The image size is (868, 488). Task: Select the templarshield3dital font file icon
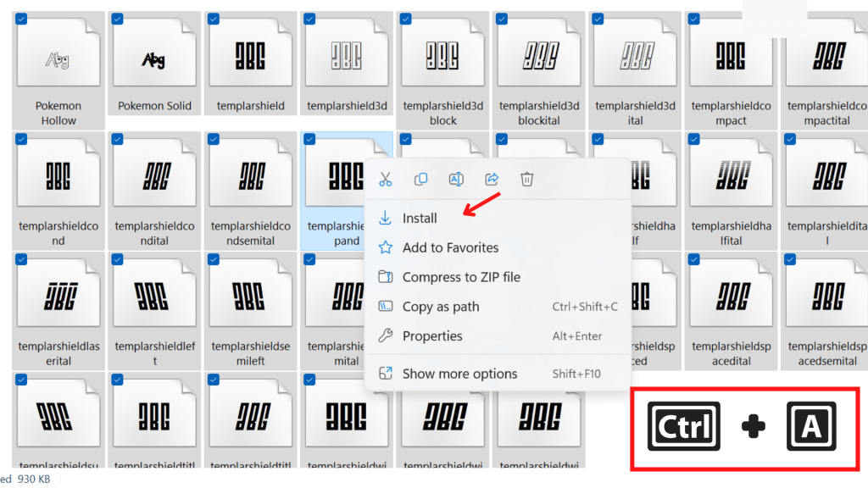point(635,53)
